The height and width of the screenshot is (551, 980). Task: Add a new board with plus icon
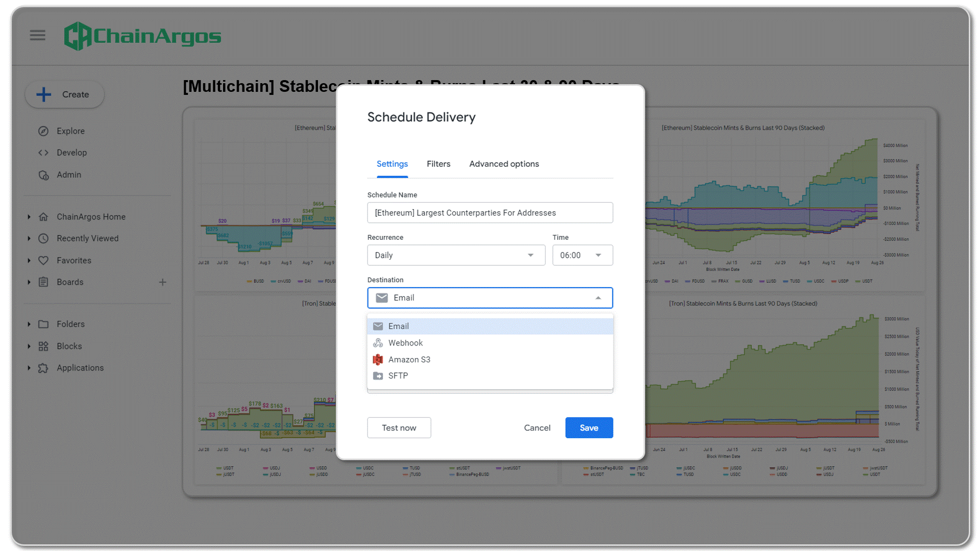[162, 282]
